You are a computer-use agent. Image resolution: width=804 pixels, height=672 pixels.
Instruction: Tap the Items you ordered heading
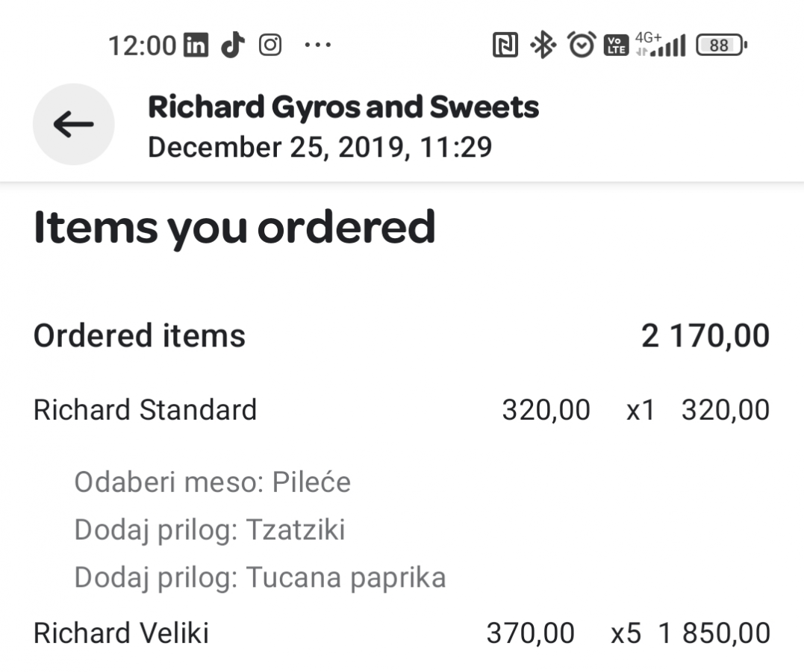click(234, 228)
